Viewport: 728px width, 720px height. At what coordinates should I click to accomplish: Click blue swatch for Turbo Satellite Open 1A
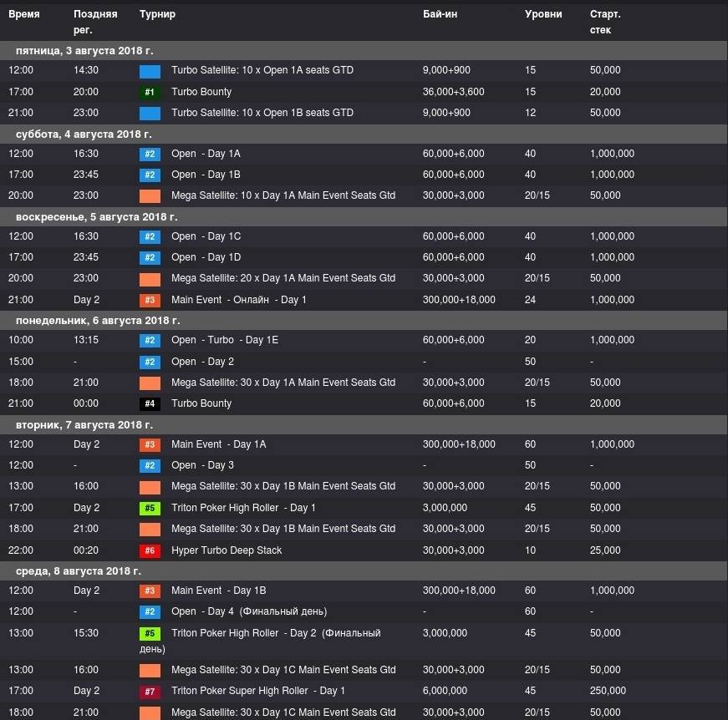[x=150, y=71]
